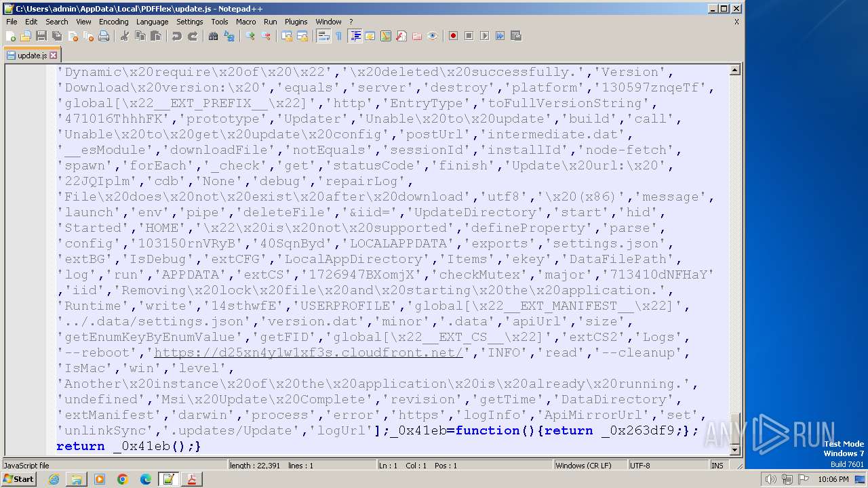Screen dimensions: 868x488
Task: Stop macro recording square icon
Action: tap(469, 36)
